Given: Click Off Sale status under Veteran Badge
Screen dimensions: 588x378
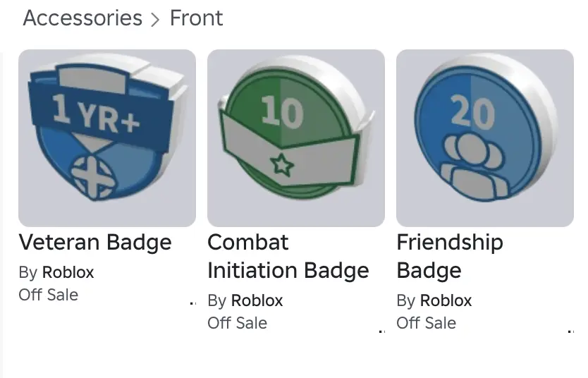Looking at the screenshot, I should coord(48,295).
